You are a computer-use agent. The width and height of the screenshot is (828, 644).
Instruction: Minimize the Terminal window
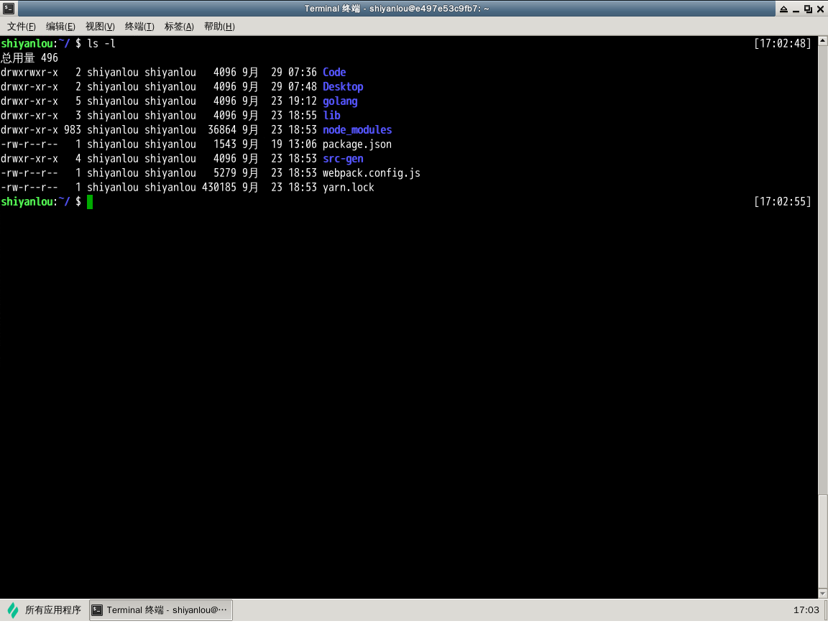point(796,9)
